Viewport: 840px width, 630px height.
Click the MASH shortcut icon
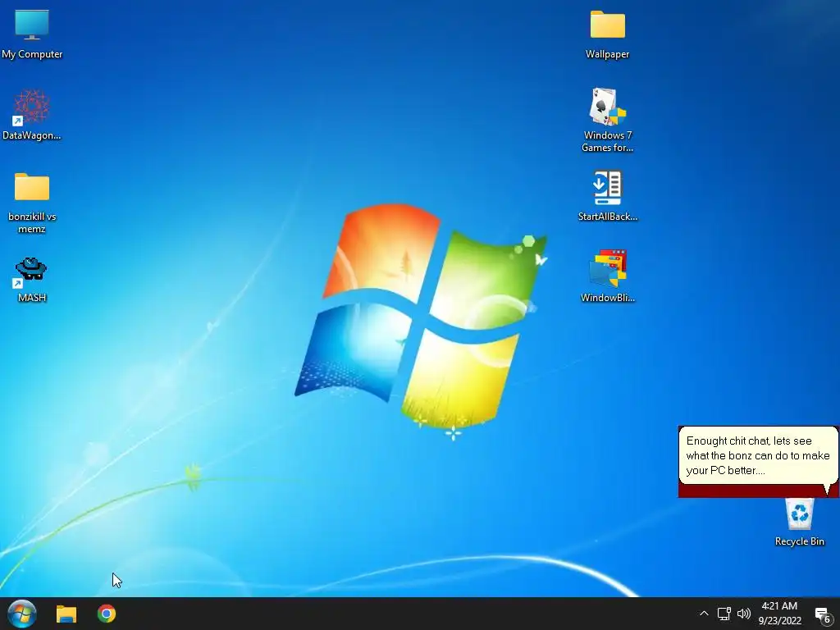[30, 272]
